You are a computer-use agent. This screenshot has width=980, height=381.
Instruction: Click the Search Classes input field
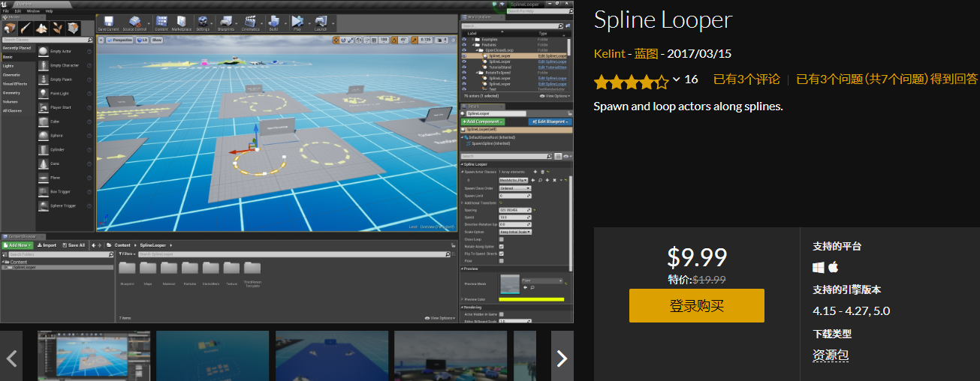click(x=47, y=40)
